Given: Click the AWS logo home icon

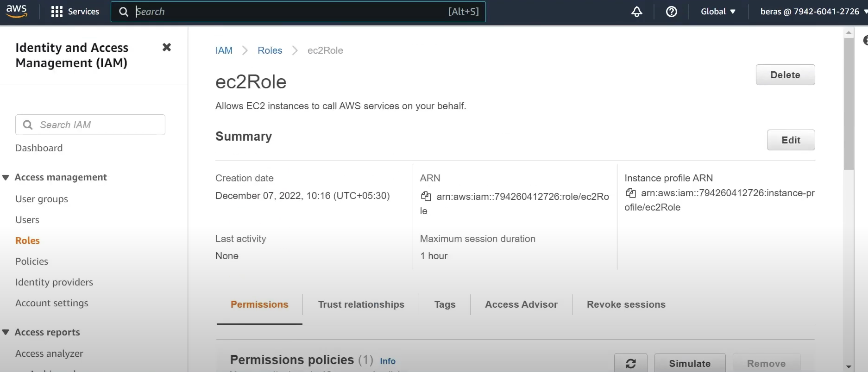Looking at the screenshot, I should pos(16,11).
